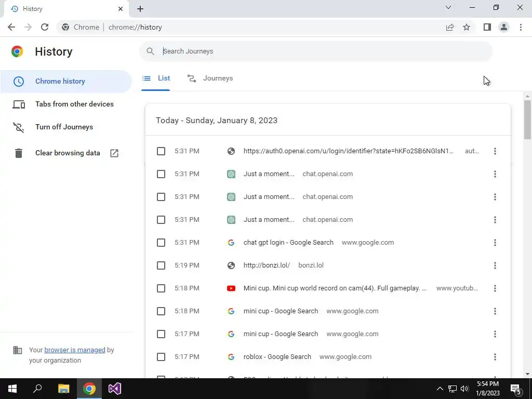Image resolution: width=532 pixels, height=399 pixels.
Task: Check the auth0.openai.com login entry checkbox
Action: click(161, 151)
